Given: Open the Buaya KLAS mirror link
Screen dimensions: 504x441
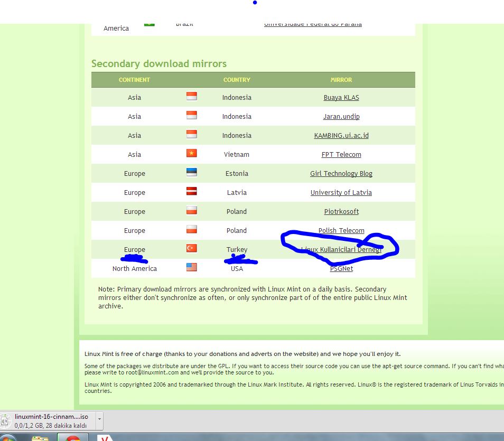Looking at the screenshot, I should click(x=341, y=97).
